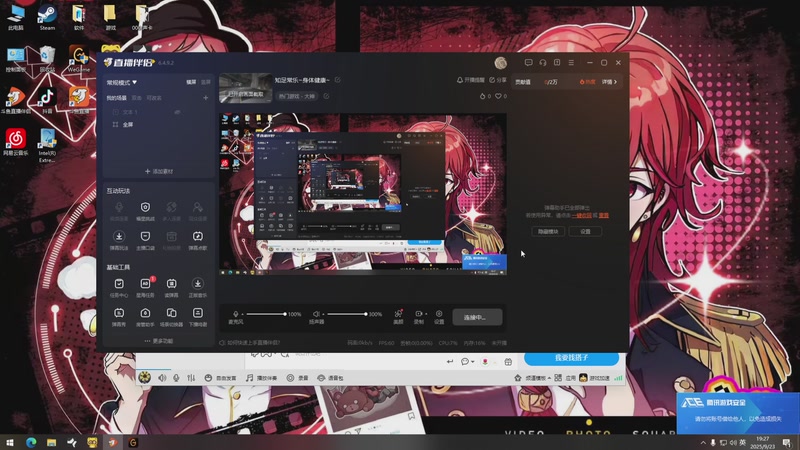Open 弹幕点歌 song request icon
The width and height of the screenshot is (800, 450).
(x=197, y=240)
